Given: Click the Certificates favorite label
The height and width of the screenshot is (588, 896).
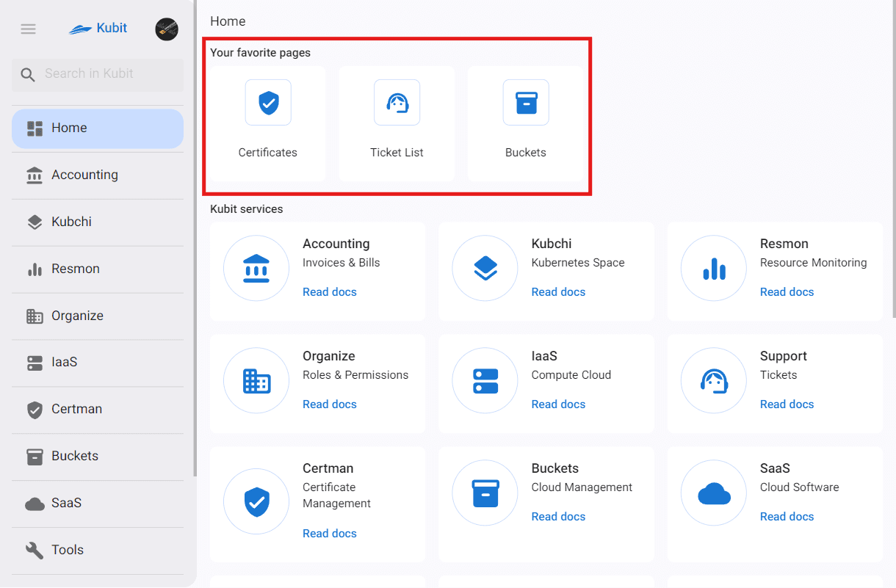Looking at the screenshot, I should click(x=268, y=153).
